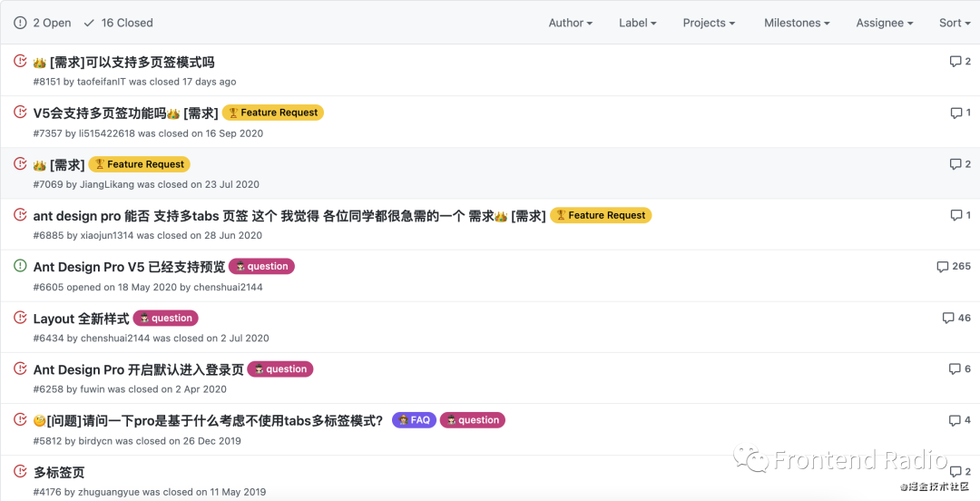The image size is (980, 501).
Task: Click Feature Request label on issue #6885
Action: pyautogui.click(x=601, y=215)
